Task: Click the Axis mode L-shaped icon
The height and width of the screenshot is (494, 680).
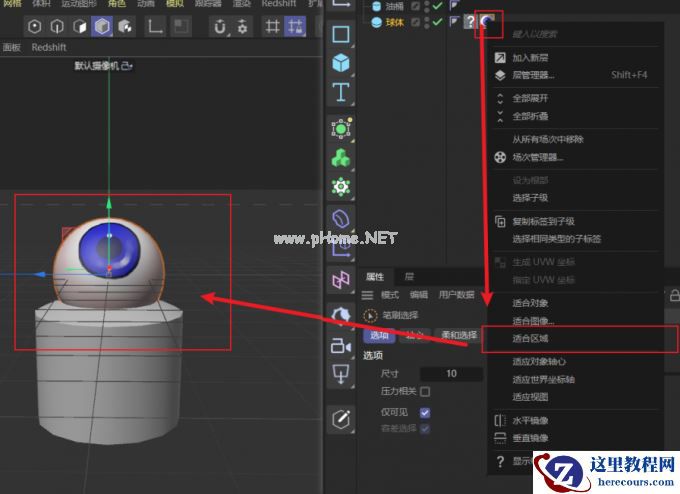Action: click(155, 26)
